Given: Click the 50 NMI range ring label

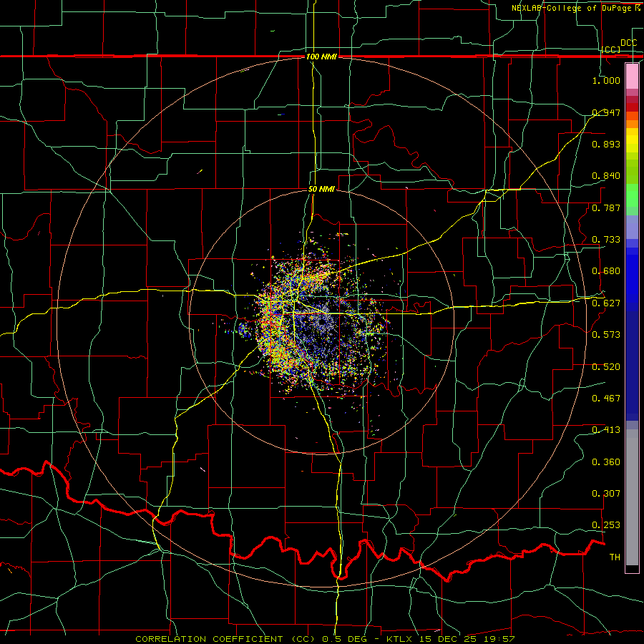Looking at the screenshot, I should [x=321, y=190].
